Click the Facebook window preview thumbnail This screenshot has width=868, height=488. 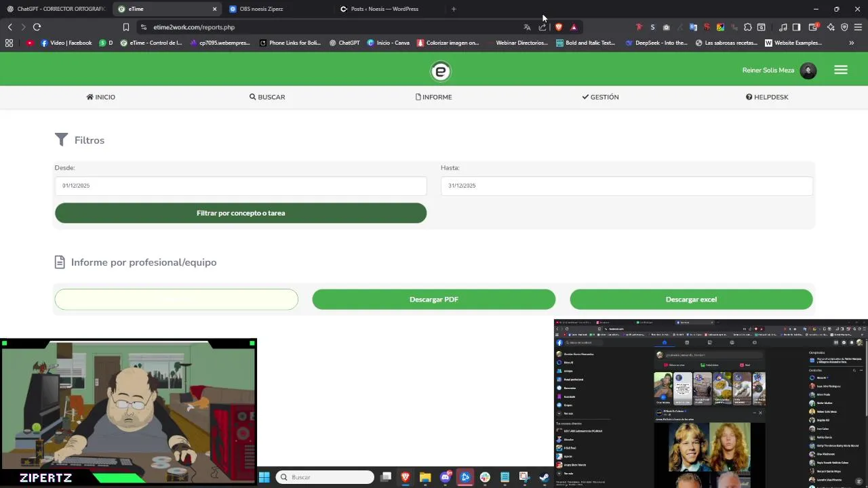[711, 403]
